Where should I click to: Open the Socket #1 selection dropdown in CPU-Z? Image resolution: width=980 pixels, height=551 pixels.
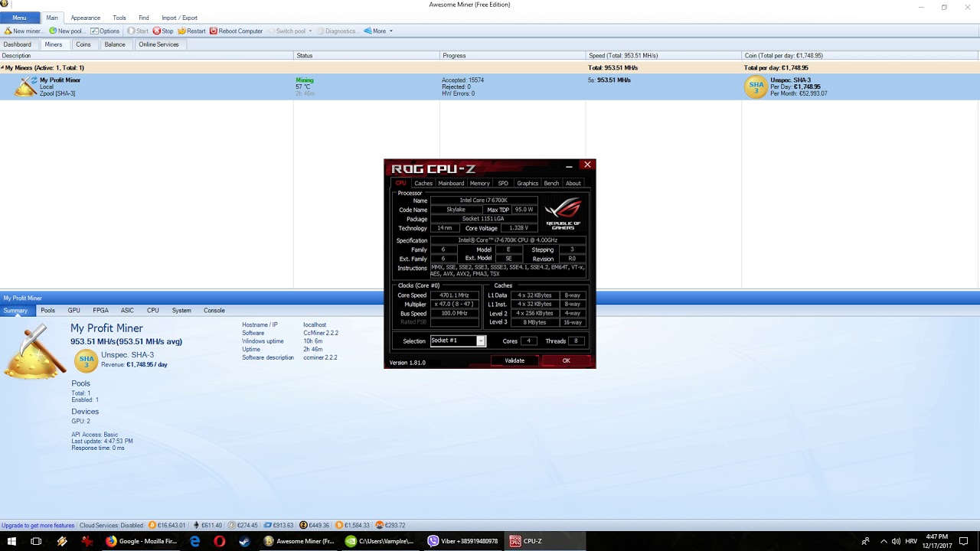click(x=481, y=341)
